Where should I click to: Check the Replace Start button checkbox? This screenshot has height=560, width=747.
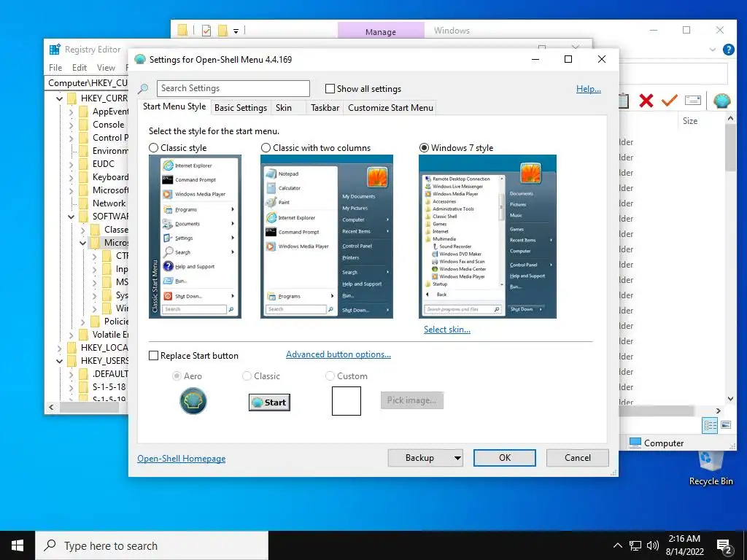tap(153, 356)
